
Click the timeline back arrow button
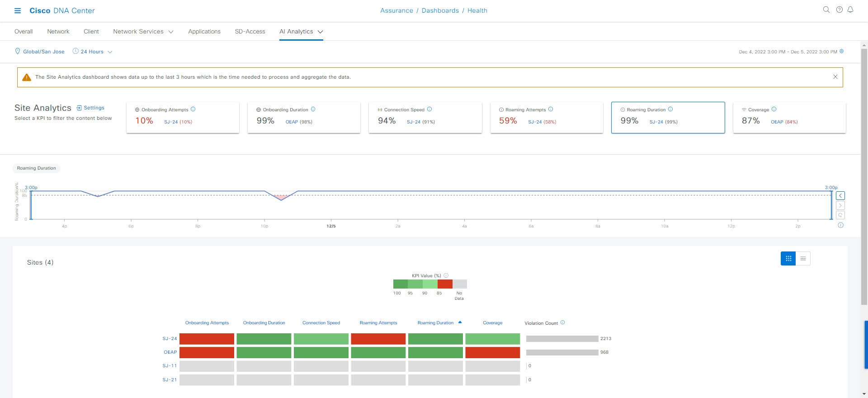tap(840, 196)
